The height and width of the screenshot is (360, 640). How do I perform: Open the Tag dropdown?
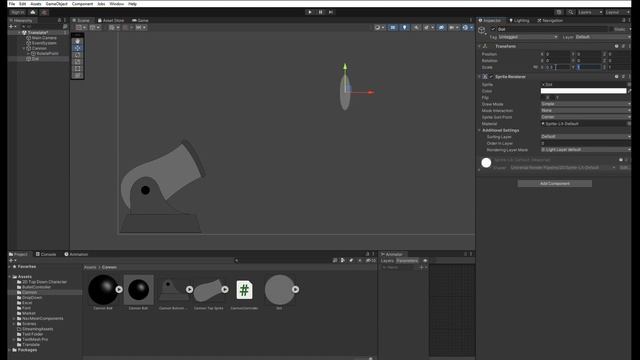click(528, 37)
